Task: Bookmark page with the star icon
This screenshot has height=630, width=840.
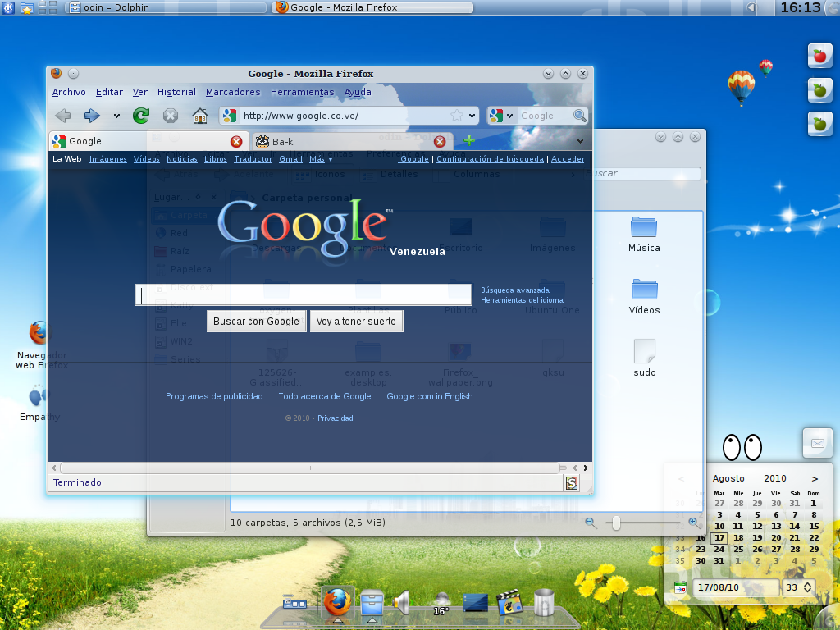Action: click(x=456, y=115)
